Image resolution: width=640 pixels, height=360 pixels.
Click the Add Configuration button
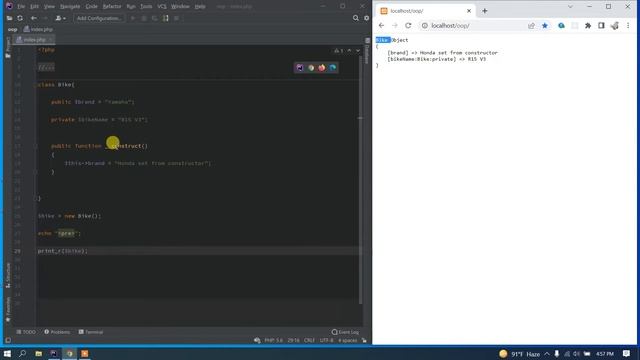99,18
